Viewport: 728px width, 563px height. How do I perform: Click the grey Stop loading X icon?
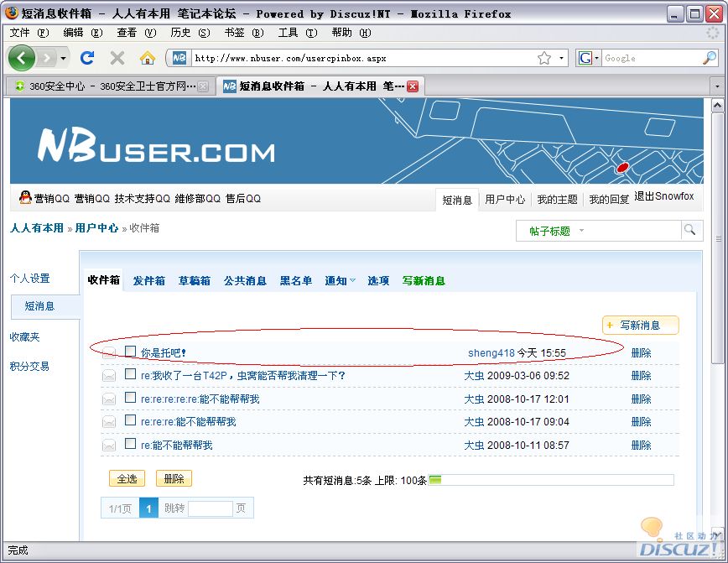117,58
